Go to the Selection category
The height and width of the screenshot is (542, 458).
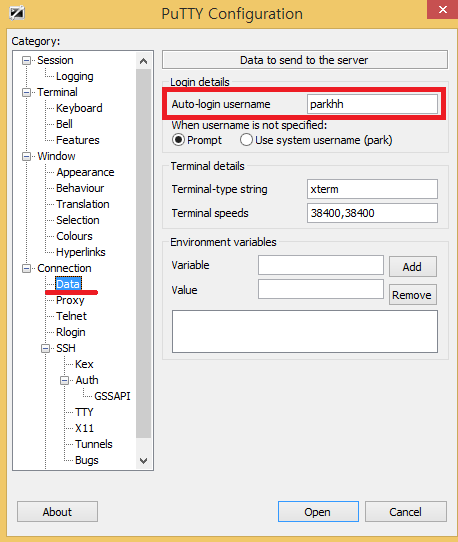[x=78, y=220]
